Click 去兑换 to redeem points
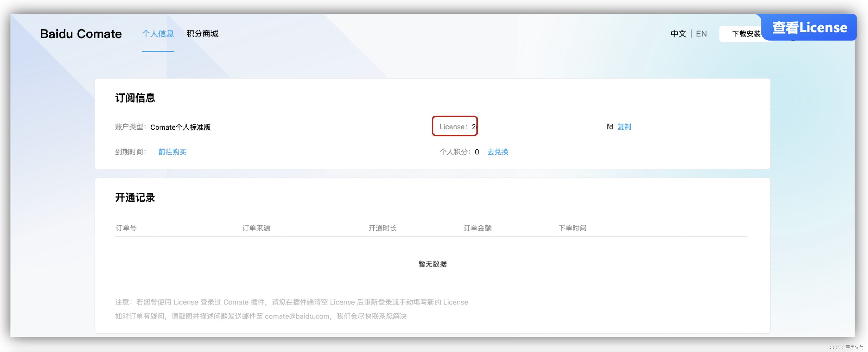 coord(498,152)
